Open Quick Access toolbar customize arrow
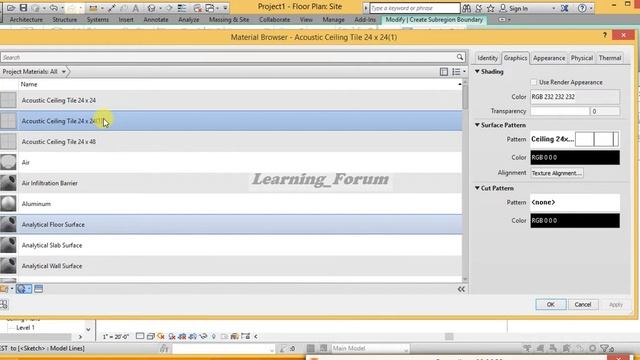640x360 pixels. (225, 8)
